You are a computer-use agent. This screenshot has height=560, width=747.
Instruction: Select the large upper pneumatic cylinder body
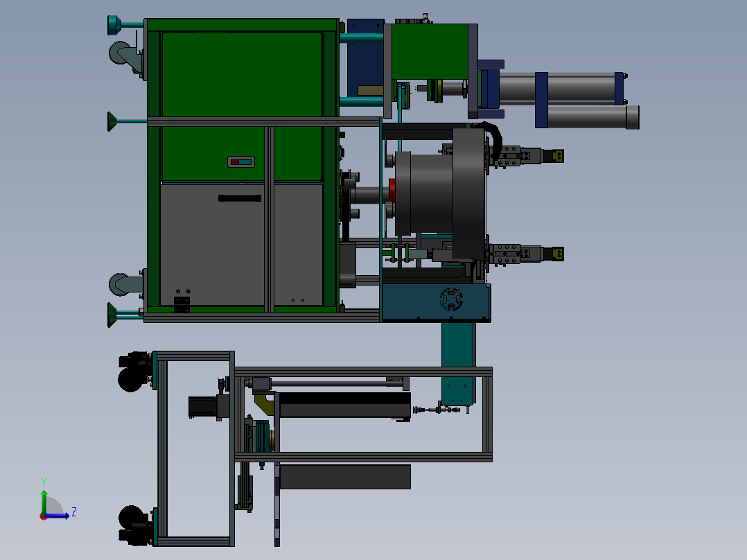(x=556, y=89)
